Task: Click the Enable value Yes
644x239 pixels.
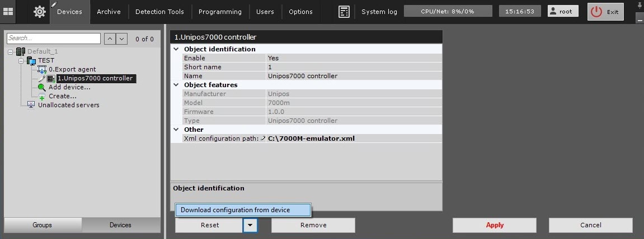Action: [273, 58]
